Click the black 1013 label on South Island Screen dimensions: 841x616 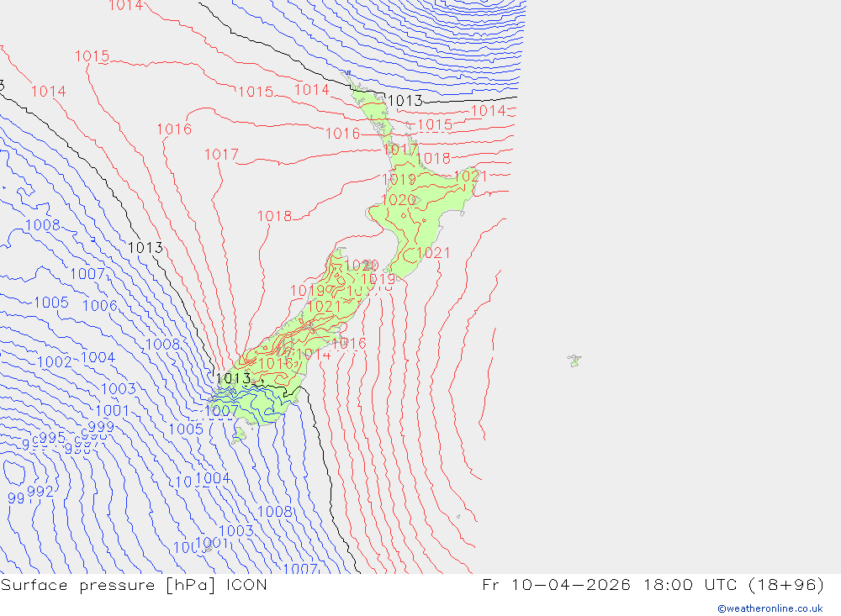tap(233, 378)
